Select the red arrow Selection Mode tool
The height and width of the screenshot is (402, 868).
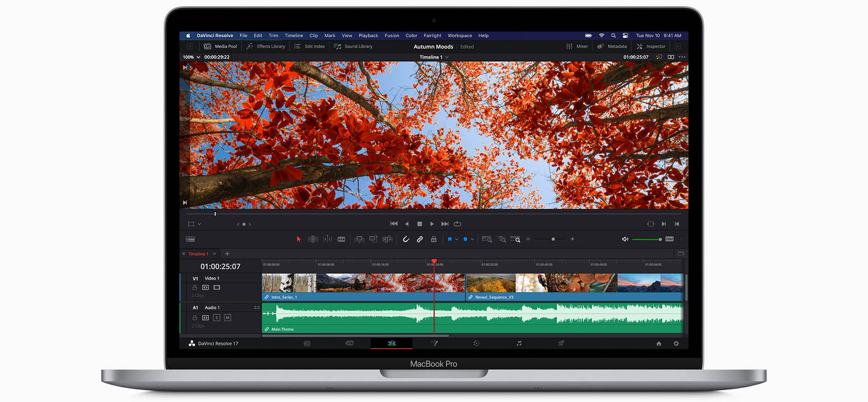click(x=298, y=239)
